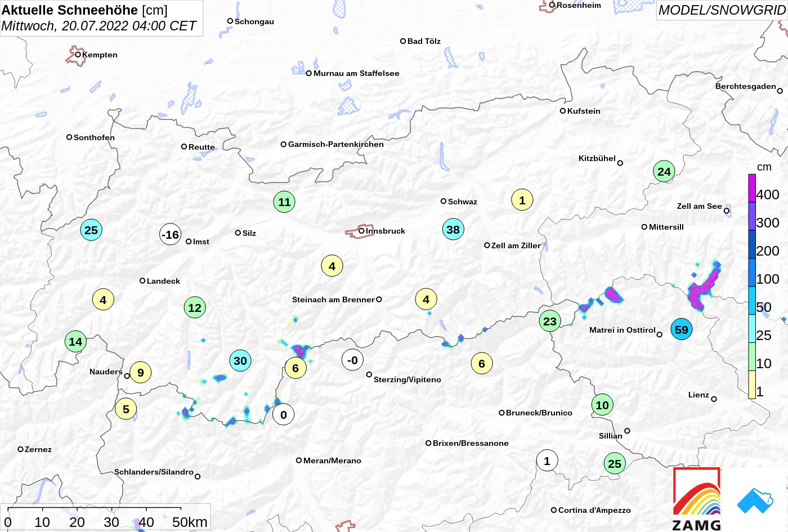Click the Mittersill label
The width and height of the screenshot is (788, 532).
[x=666, y=227]
